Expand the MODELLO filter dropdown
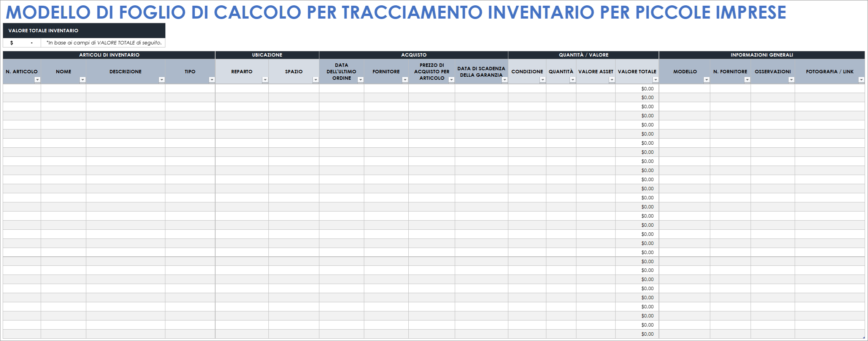Screen dimensions: 868x341 coord(706,80)
